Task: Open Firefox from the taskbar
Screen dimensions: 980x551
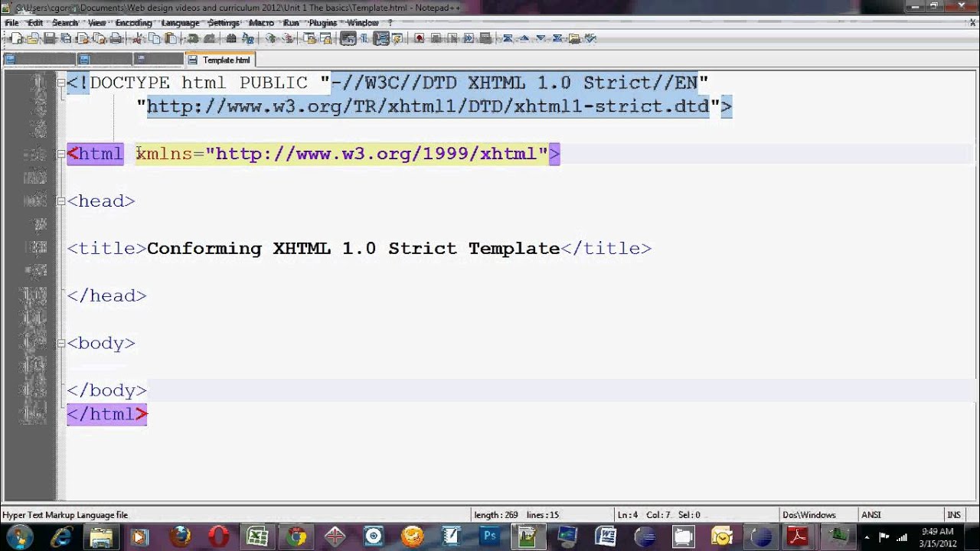Action: pos(181,536)
